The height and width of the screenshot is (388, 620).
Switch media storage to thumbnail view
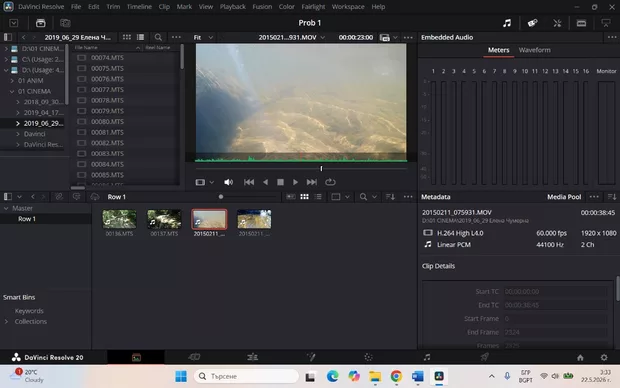coord(127,37)
